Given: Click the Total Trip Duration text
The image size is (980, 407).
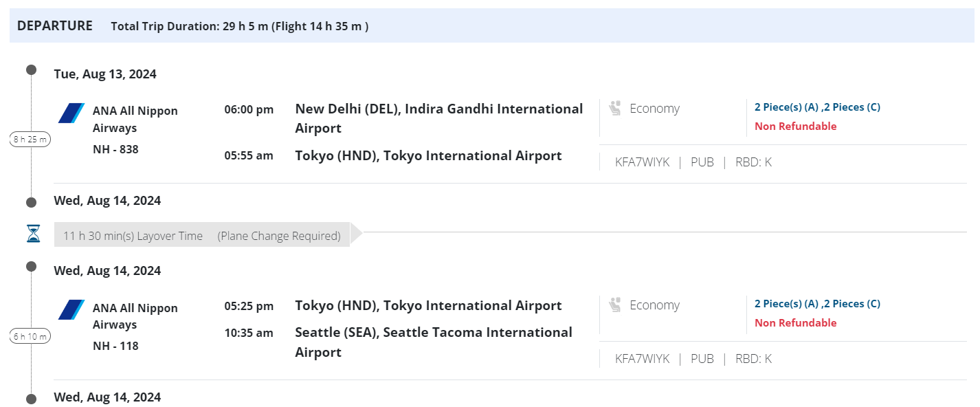Looking at the screenshot, I should (x=239, y=27).
